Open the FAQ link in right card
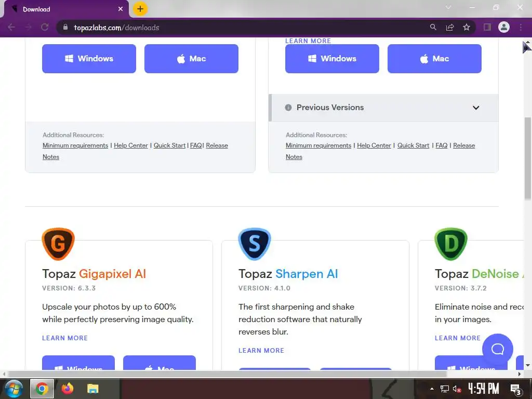The width and height of the screenshot is (532, 399). point(442,145)
